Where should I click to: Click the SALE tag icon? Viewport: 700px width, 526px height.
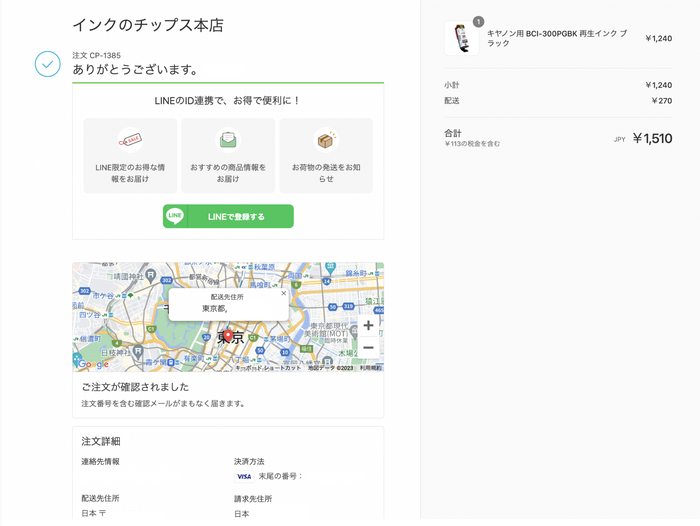(x=130, y=140)
